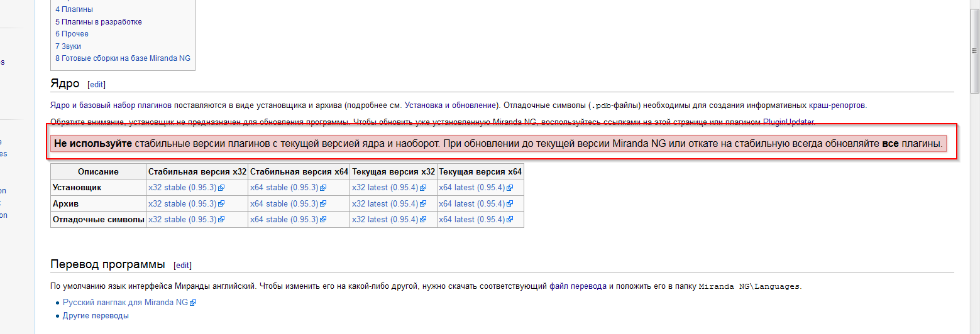This screenshot has width=980, height=334.
Task: Edit the Перевод программы section
Action: 182,265
